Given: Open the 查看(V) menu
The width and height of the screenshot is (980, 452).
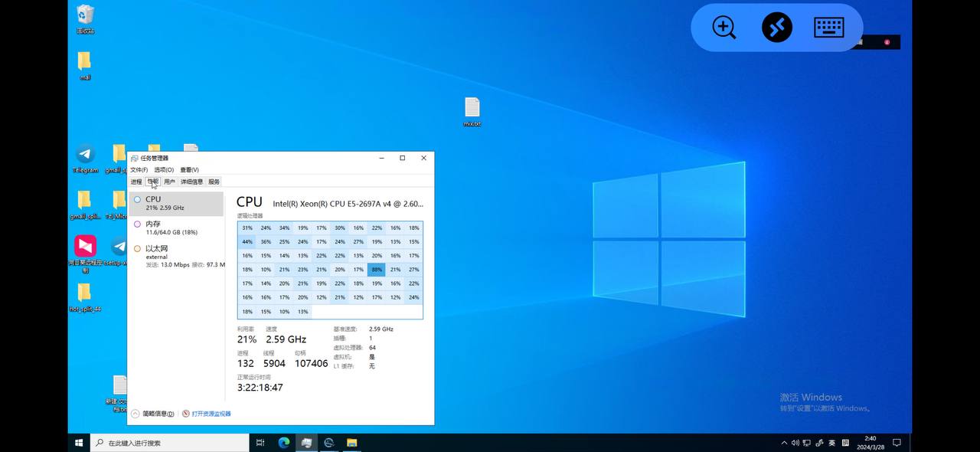Looking at the screenshot, I should pos(189,170).
